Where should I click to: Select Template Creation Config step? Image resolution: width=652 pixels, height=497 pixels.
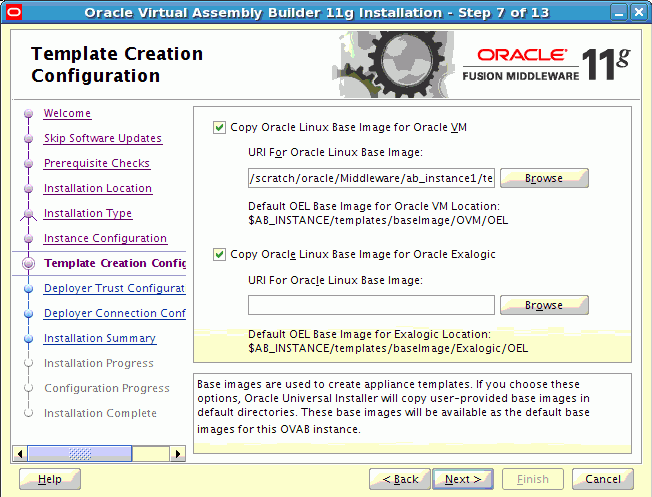click(115, 263)
